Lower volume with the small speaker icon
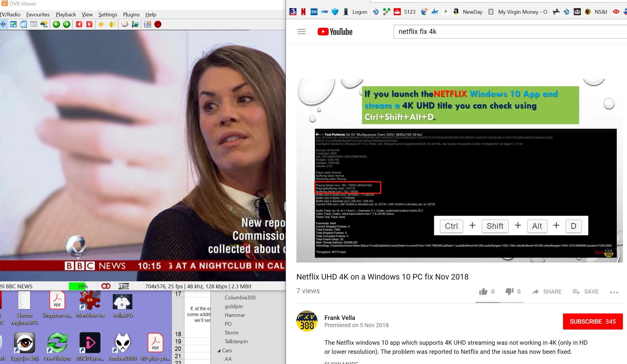 pyautogui.click(x=101, y=24)
